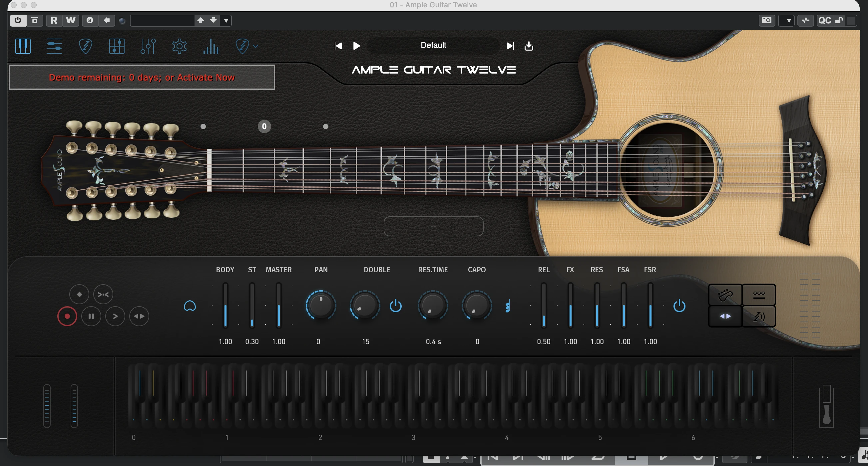Click the plugin snapshot camera icon
The height and width of the screenshot is (466, 868).
click(x=766, y=21)
